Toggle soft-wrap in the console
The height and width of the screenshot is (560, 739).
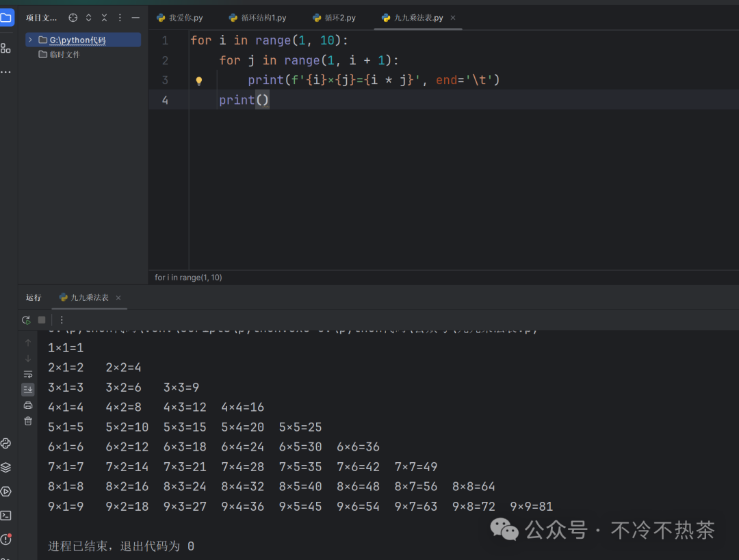[x=28, y=375]
